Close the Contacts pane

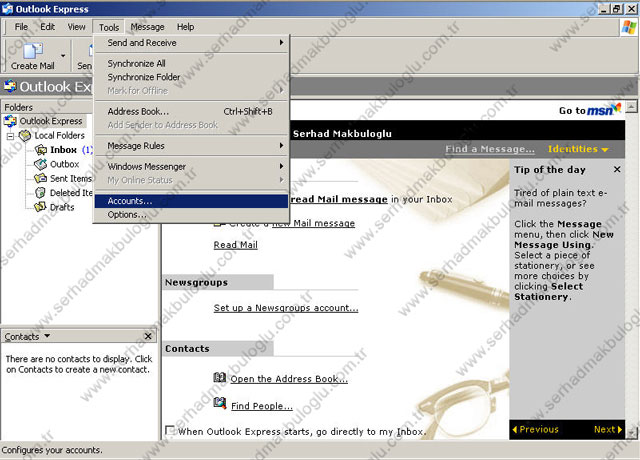coord(148,336)
